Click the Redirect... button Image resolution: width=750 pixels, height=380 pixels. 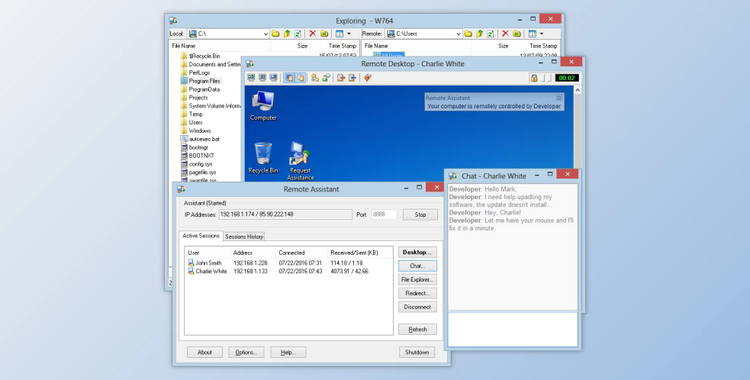click(x=417, y=293)
